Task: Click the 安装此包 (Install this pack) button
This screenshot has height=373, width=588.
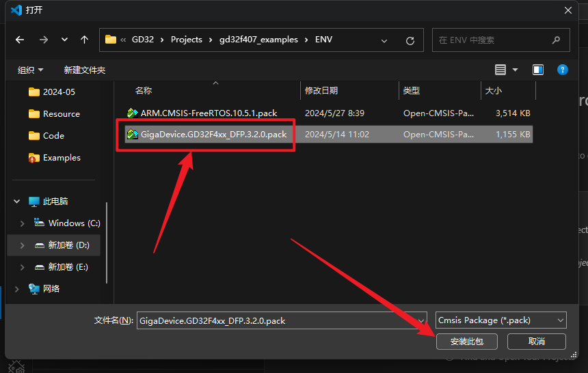Action: [467, 342]
